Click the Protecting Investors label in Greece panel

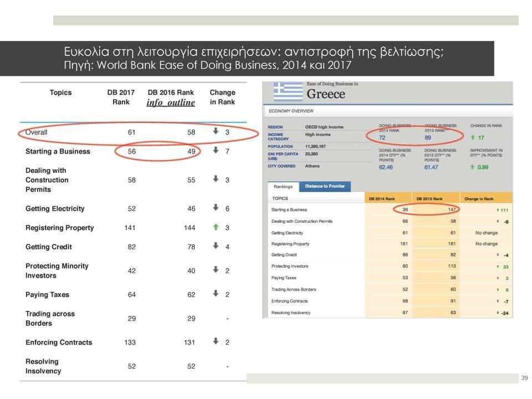pyautogui.click(x=290, y=266)
